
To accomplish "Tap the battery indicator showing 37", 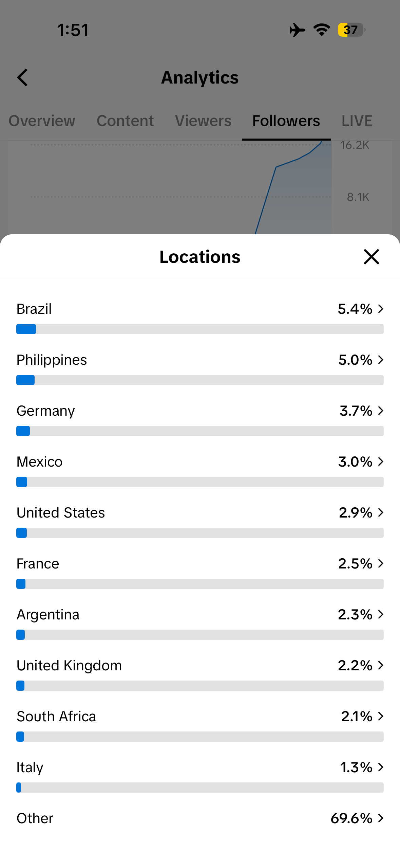I will coord(351,30).
